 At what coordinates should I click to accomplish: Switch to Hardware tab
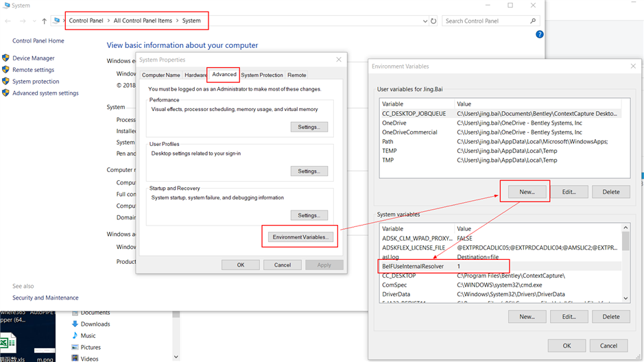(195, 75)
